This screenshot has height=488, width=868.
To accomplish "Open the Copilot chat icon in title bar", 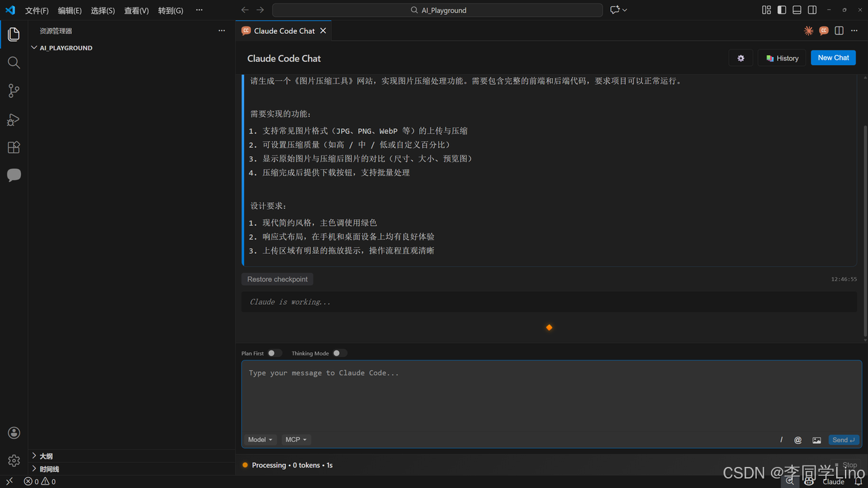I will coord(614,10).
